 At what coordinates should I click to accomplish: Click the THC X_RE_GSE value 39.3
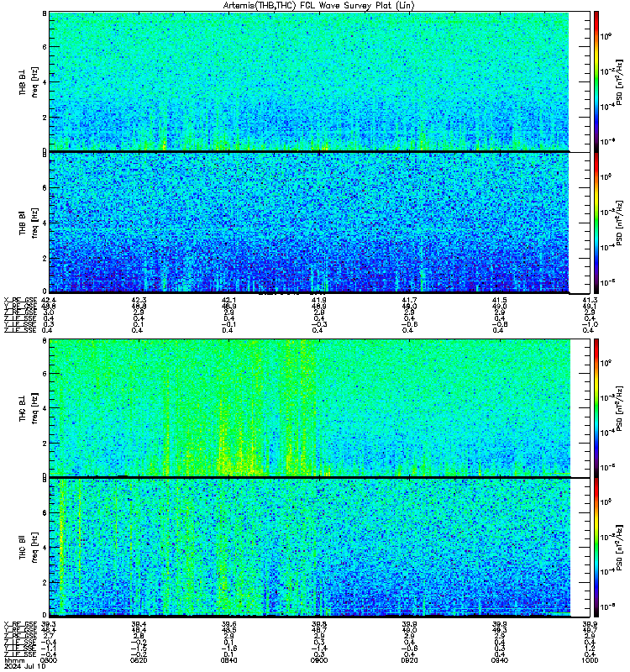click(48, 624)
